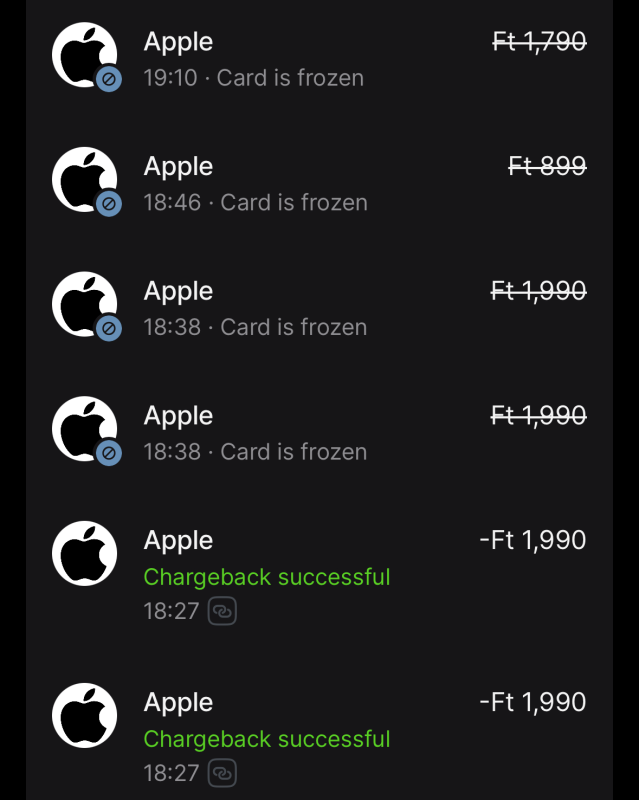Tap the Apple logo of the bottom chargeback transaction
The width and height of the screenshot is (639, 800).
84,715
